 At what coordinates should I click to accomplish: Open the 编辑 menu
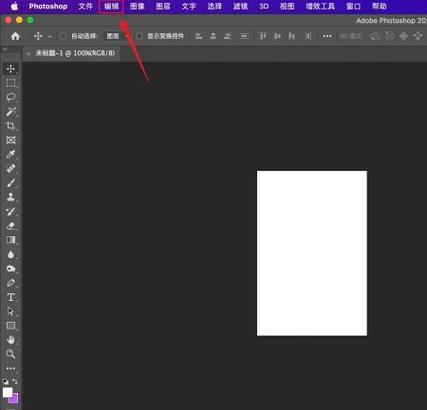click(x=111, y=6)
